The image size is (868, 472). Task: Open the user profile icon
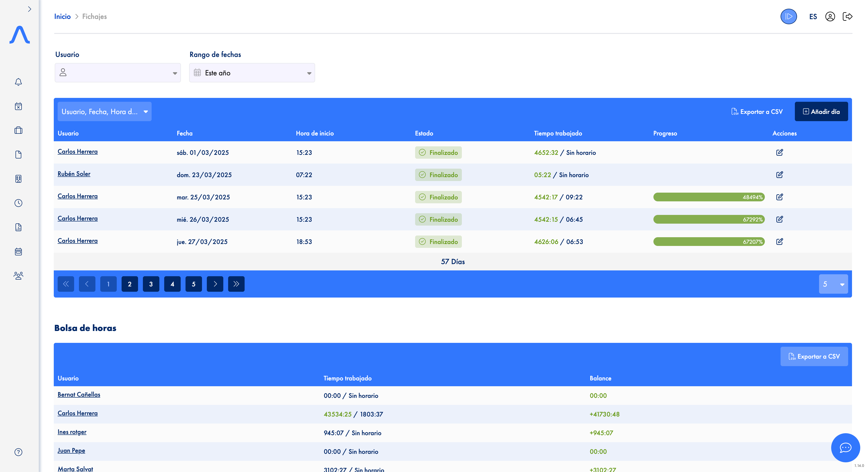pyautogui.click(x=830, y=16)
